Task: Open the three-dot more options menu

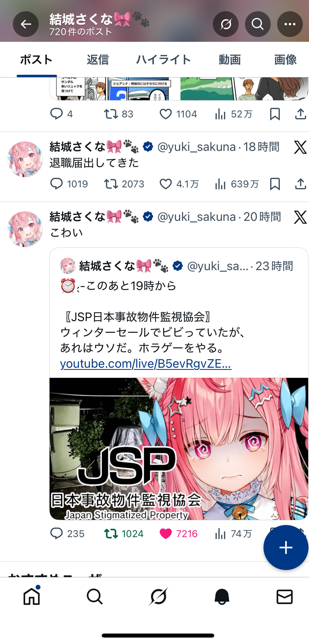Action: tap(290, 24)
